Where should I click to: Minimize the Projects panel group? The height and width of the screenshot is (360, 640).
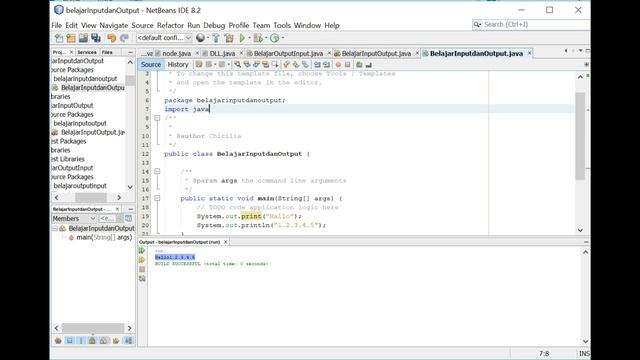(x=131, y=52)
